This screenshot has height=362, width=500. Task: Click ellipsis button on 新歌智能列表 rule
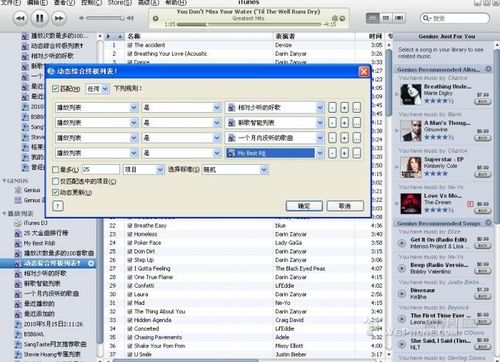(x=356, y=123)
